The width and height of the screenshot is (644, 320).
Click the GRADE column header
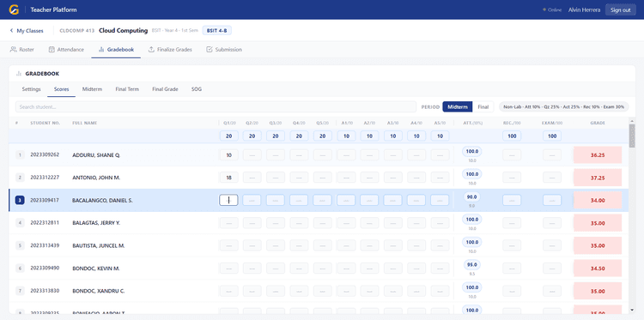[598, 123]
